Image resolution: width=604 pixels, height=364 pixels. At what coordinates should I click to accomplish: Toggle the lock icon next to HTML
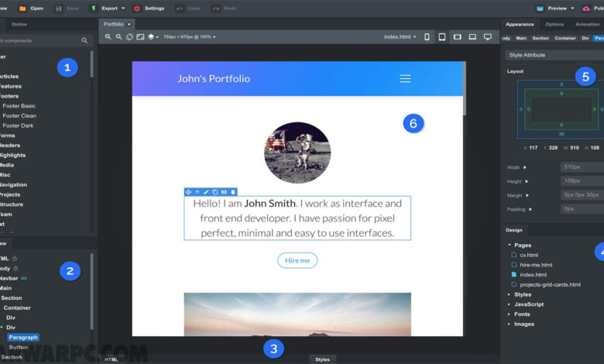(15, 259)
